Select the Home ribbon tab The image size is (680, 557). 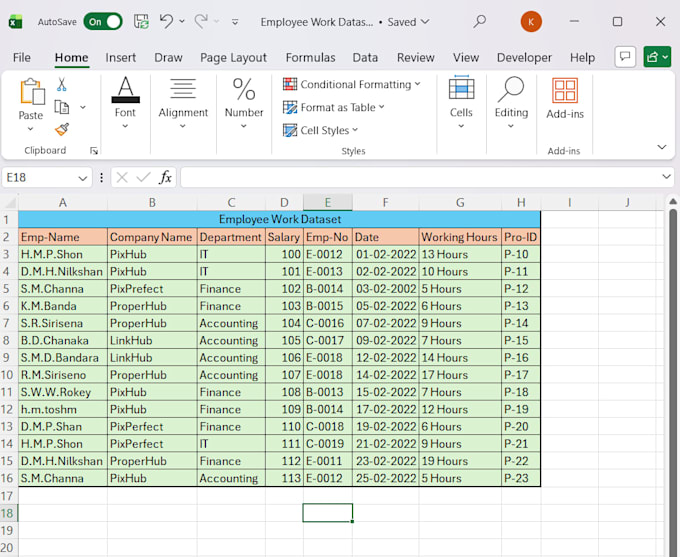pyautogui.click(x=72, y=57)
